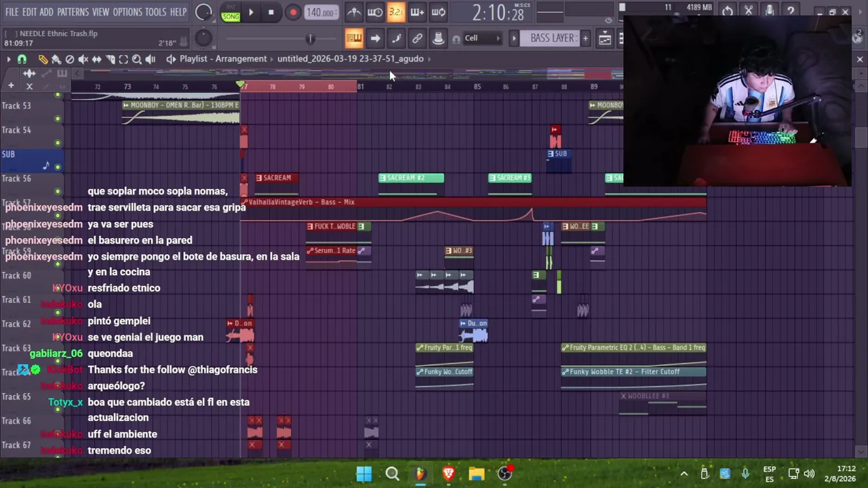Click the song position slider handle
The width and height of the screenshot is (868, 488).
[x=310, y=39]
